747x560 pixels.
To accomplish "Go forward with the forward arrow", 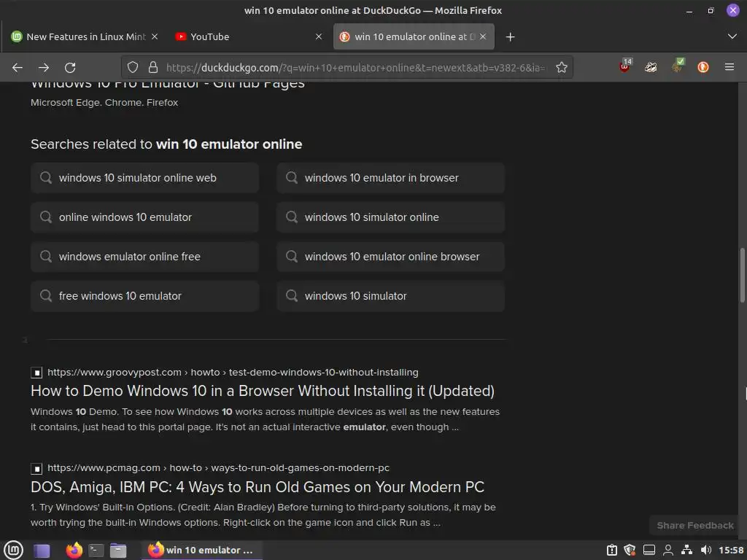I will pos(44,68).
